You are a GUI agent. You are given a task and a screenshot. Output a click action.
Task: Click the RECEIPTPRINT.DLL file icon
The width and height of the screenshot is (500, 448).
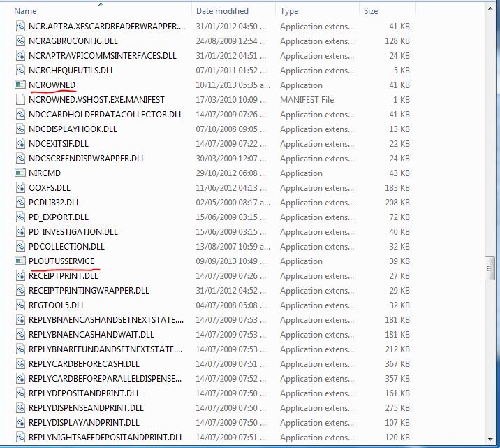(x=20, y=275)
